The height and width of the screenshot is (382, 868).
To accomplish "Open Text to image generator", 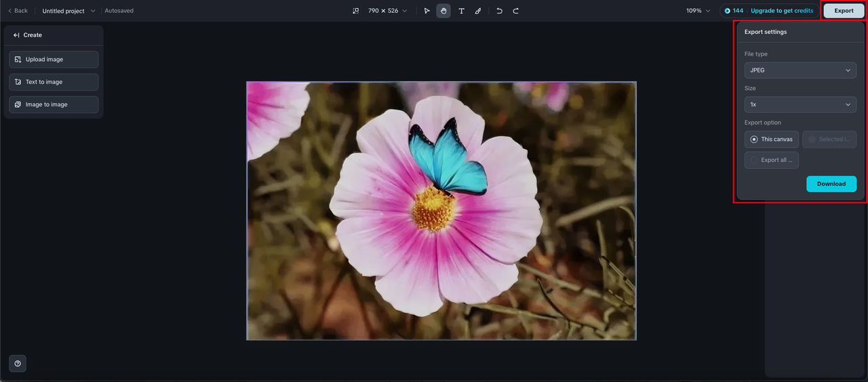I will click(x=54, y=82).
